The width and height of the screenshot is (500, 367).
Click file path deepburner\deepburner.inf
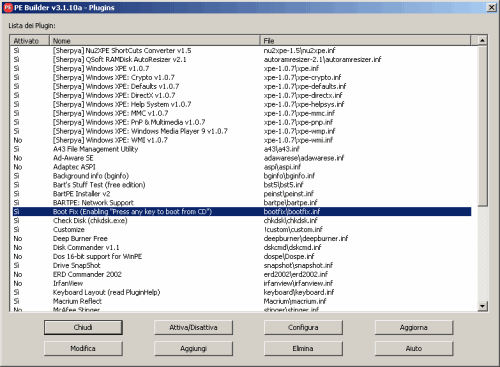click(306, 239)
